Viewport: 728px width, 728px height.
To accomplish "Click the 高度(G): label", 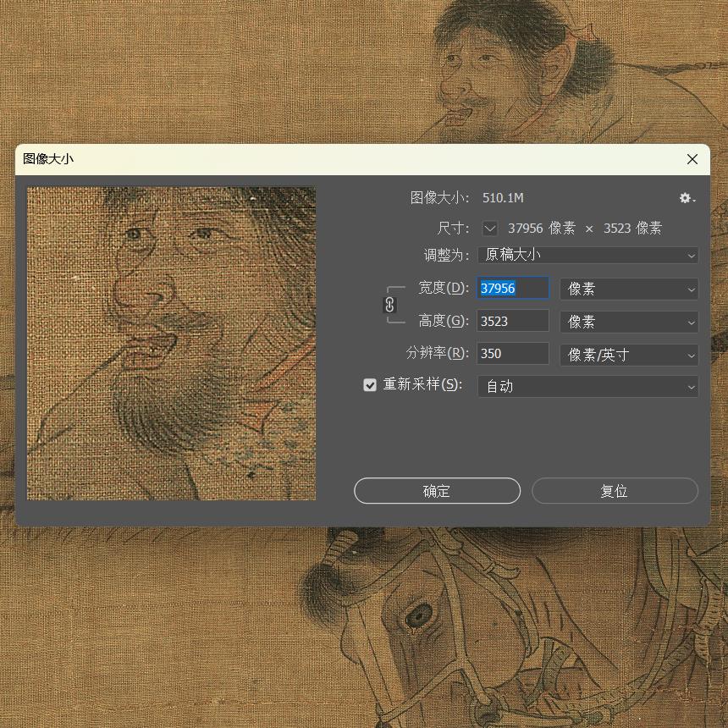I will click(444, 321).
